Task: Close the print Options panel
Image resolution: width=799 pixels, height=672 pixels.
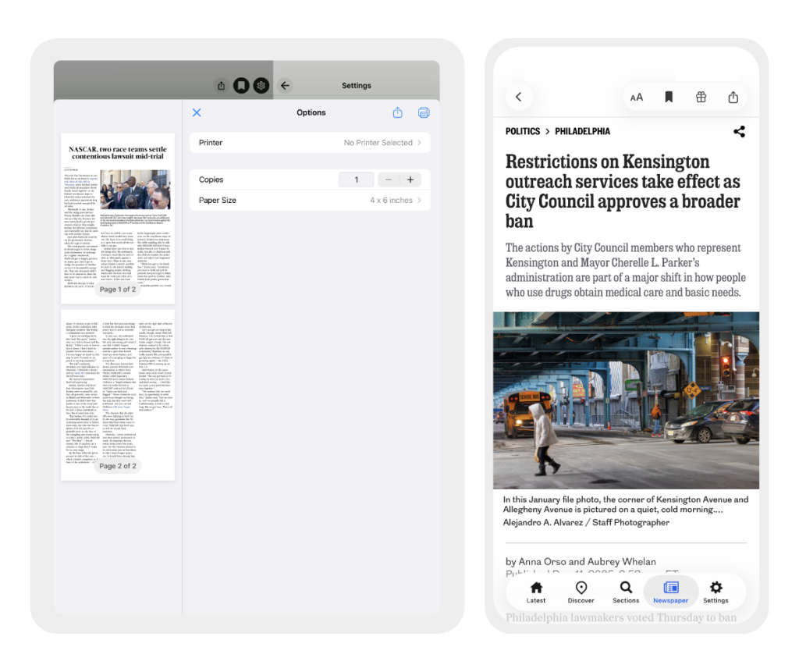Action: 197,112
